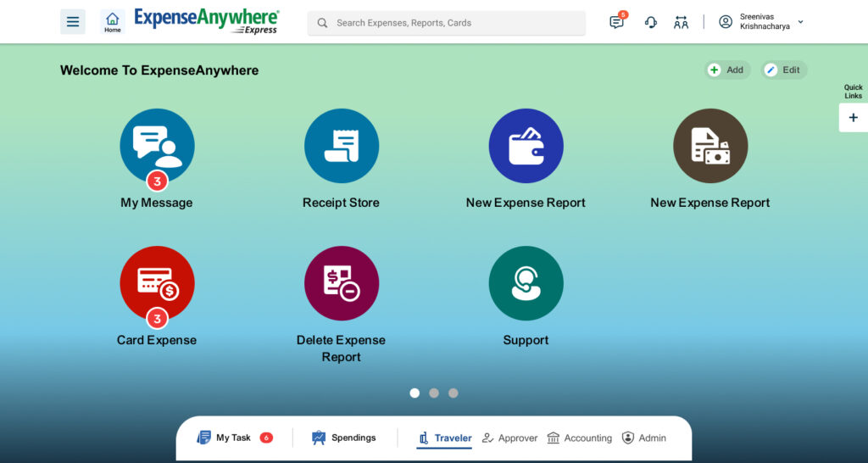Screen dimensions: 868x463
Task: Expand the Quick Links plus panel
Action: point(853,117)
